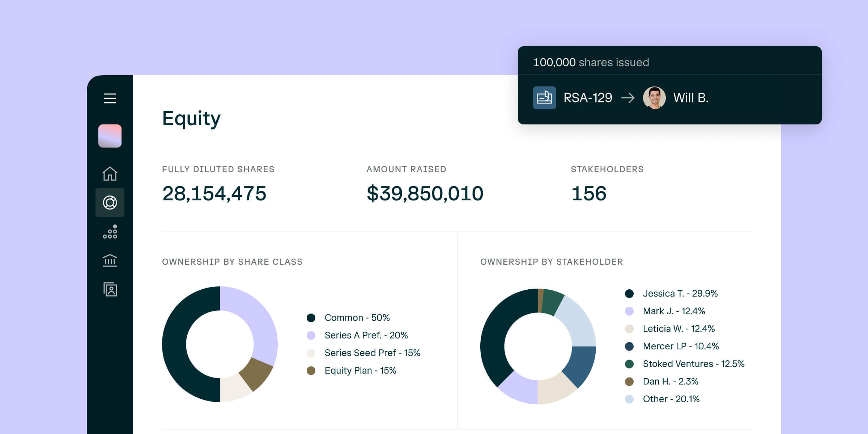This screenshot has width=868, height=434.
Task: Click the Fully Diluted Shares value 28,154,475
Action: [x=214, y=194]
